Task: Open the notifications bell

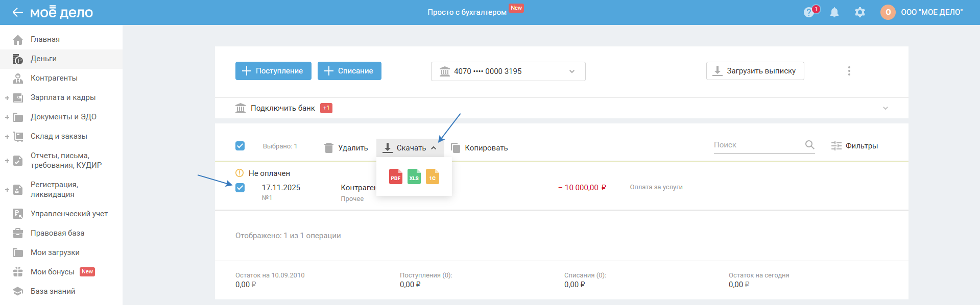Action: pyautogui.click(x=834, y=12)
